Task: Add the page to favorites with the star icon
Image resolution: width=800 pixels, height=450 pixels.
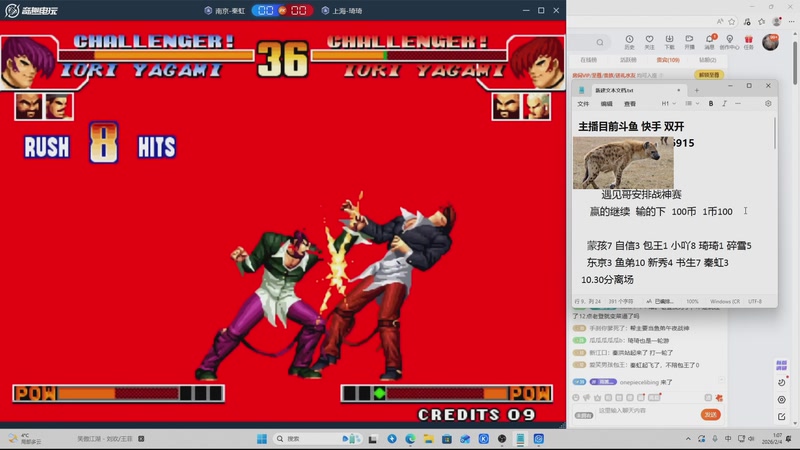Action: pos(732,21)
